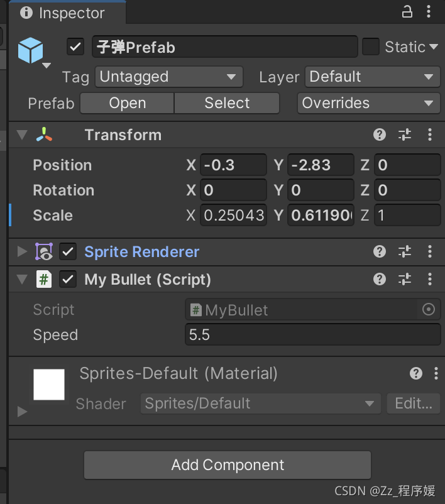This screenshot has height=504, width=445.
Task: Open the Tag dropdown
Action: [168, 77]
